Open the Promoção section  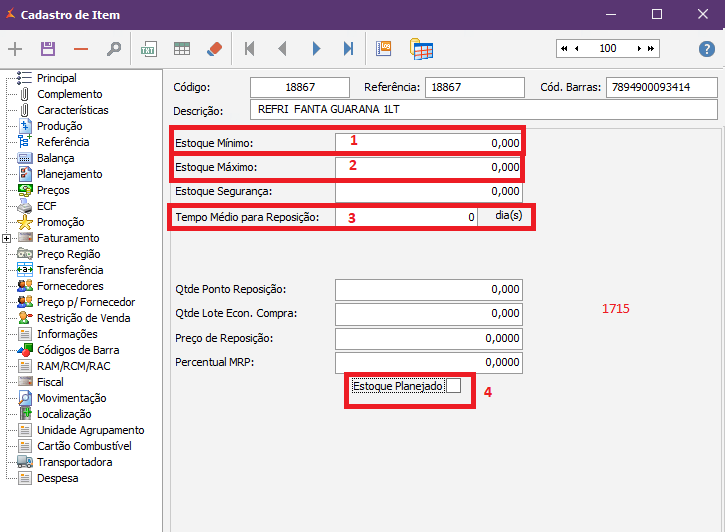(x=61, y=222)
